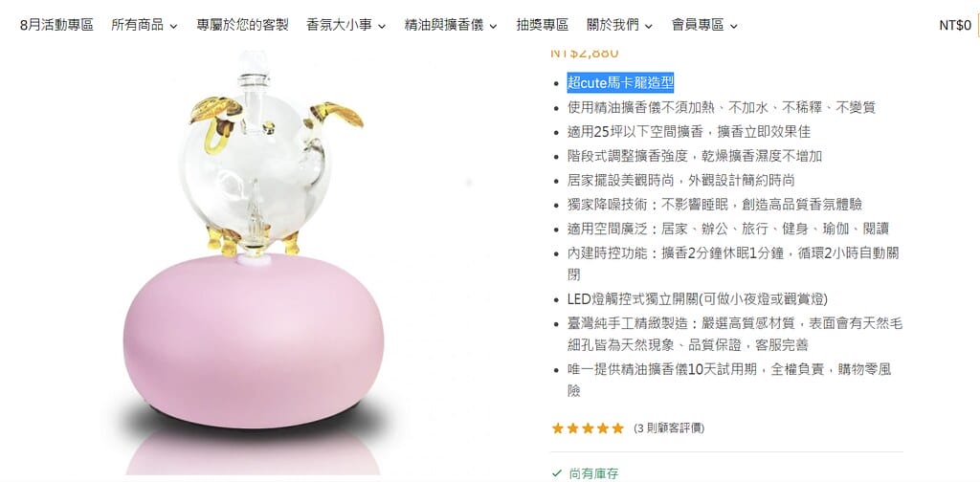Expand the 精油與擴香儀 dropdown
Viewport: 980px width, 482px height.
(x=451, y=25)
